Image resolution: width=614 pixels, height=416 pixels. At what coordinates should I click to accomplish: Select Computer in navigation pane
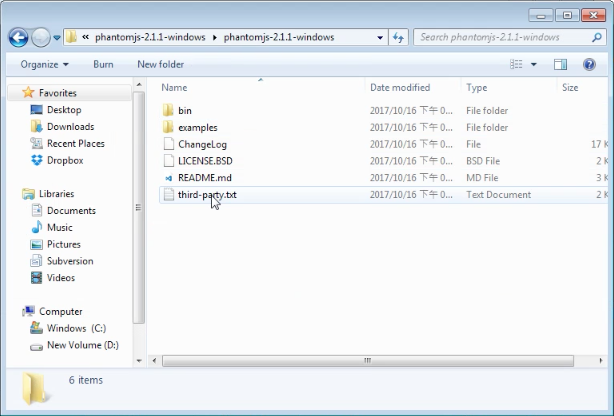click(61, 311)
